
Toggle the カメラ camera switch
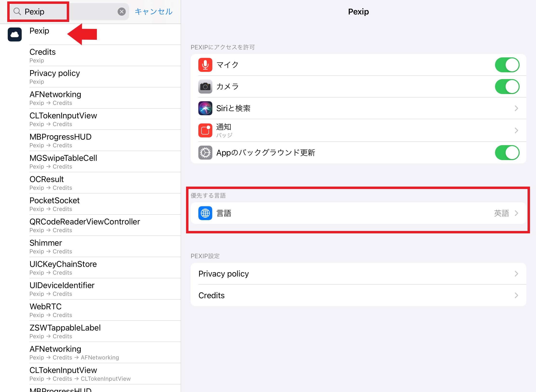[507, 87]
